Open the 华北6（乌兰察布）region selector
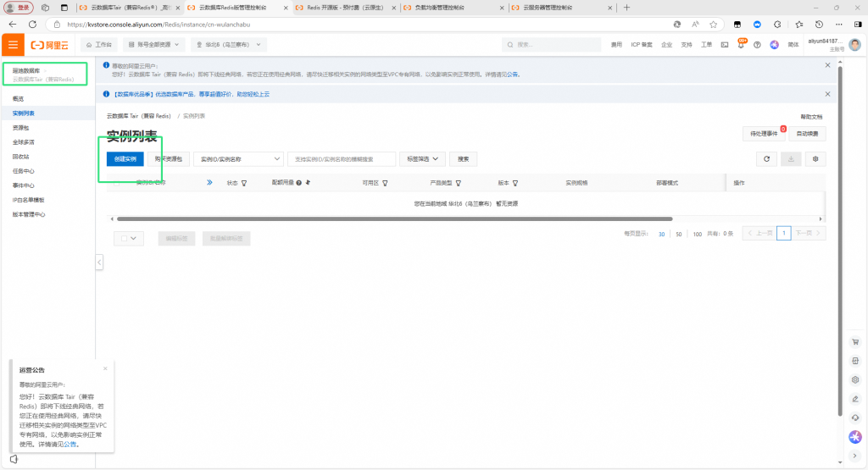This screenshot has width=868, height=470. [x=230, y=44]
